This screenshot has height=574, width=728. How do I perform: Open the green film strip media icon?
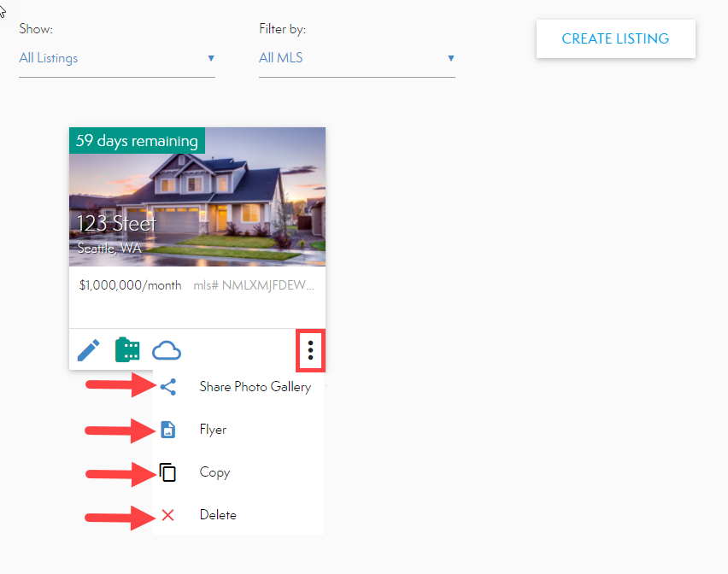coord(127,350)
